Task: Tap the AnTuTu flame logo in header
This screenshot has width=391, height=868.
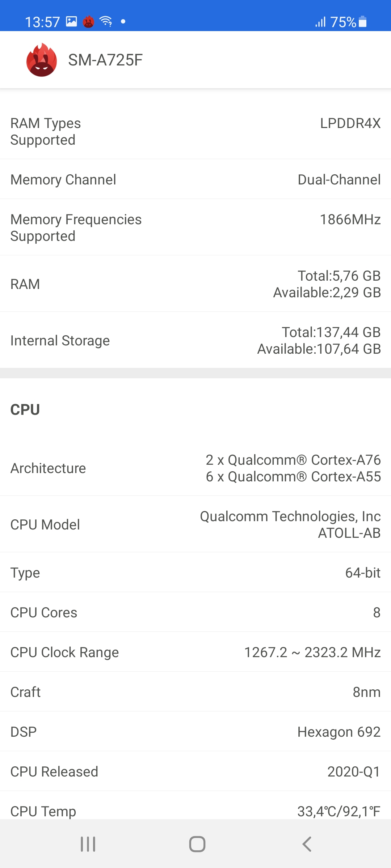Action: point(42,60)
